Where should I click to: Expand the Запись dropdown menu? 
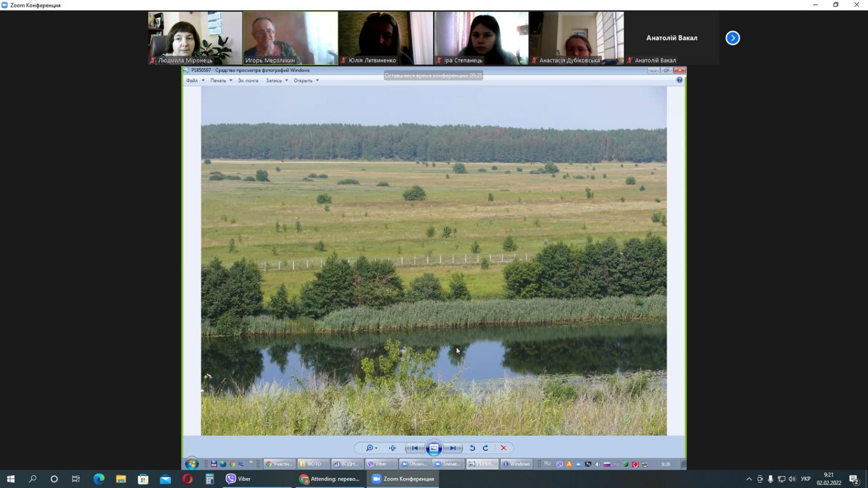click(x=277, y=81)
